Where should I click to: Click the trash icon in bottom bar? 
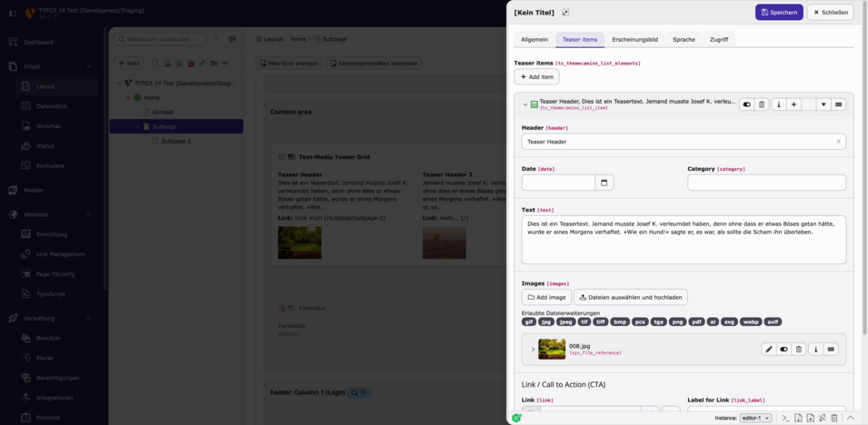tap(834, 419)
